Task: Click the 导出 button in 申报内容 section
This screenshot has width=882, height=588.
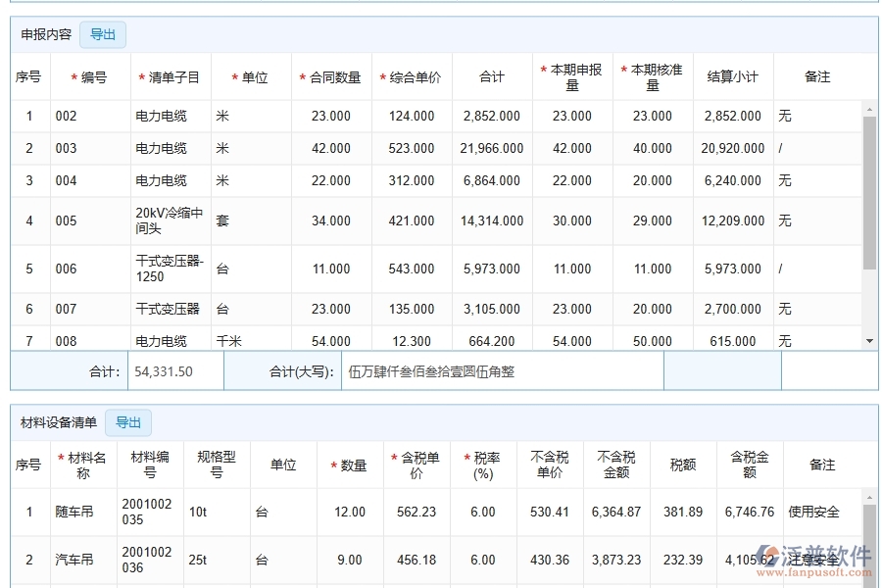Action: [x=102, y=33]
